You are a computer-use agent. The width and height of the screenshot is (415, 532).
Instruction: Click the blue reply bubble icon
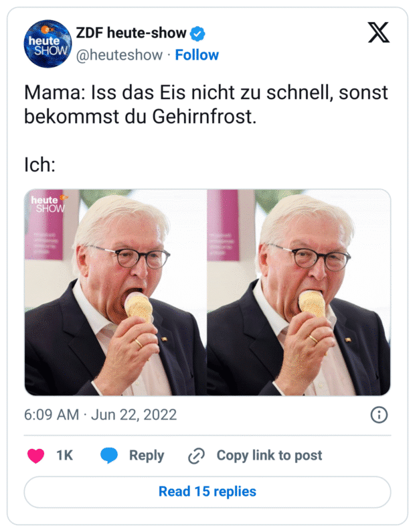(x=109, y=456)
